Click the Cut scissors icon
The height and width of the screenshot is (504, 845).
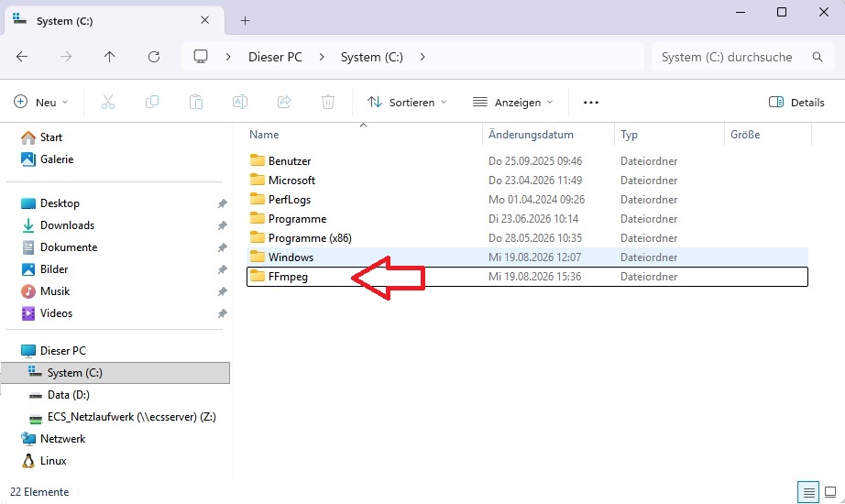point(108,102)
